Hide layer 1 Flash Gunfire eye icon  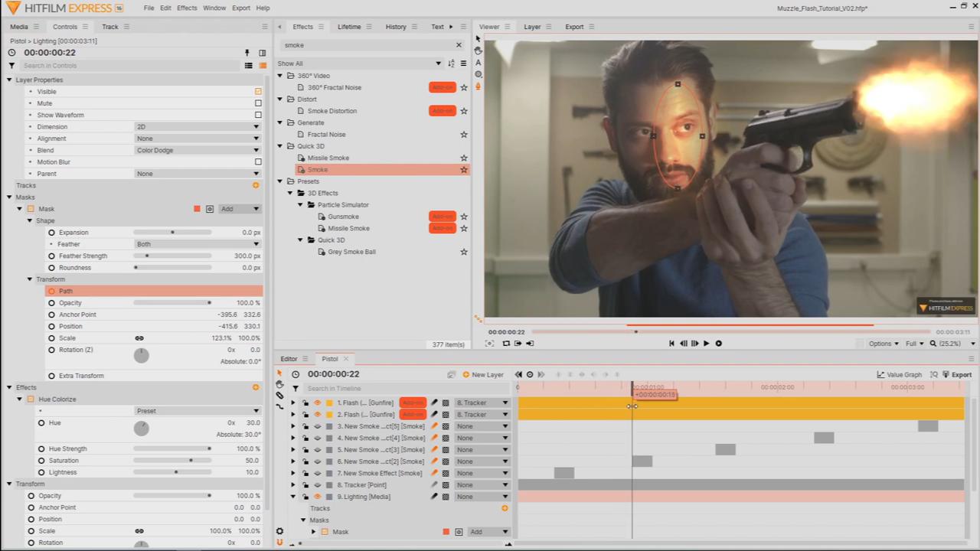tap(317, 403)
